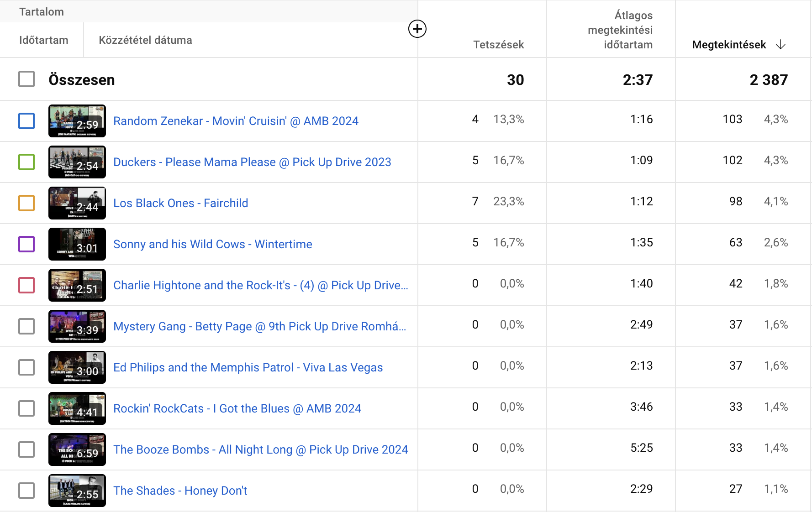Click the add metric plus icon
This screenshot has width=812, height=512.
pyautogui.click(x=417, y=29)
